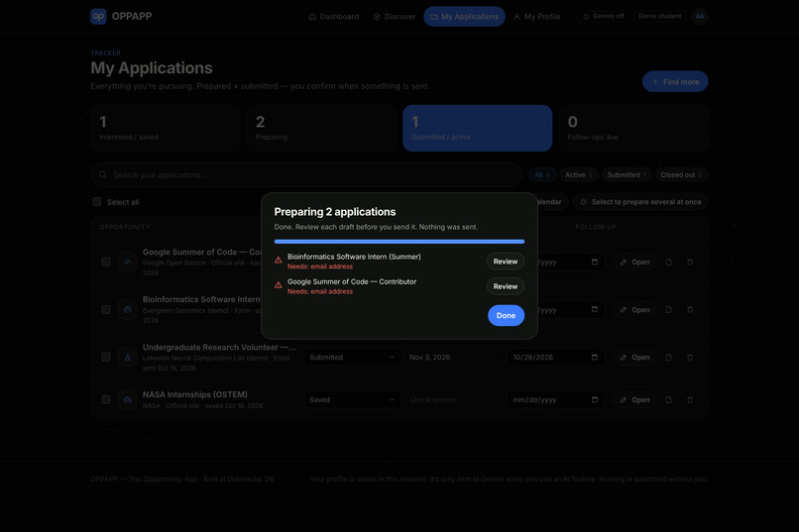Screen dimensions: 799x532
Task: Check the NASA Internships row checkbox
Action: pos(105,399)
